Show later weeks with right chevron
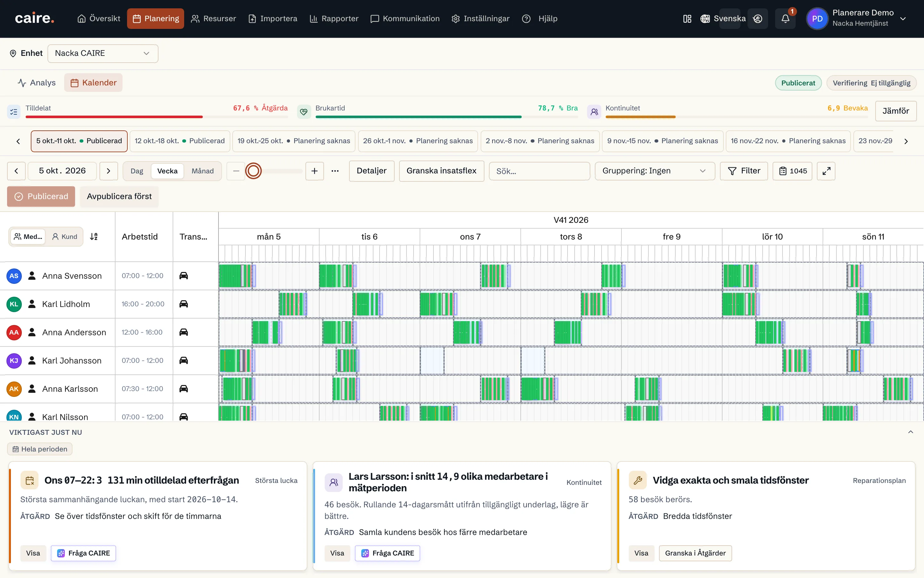 (906, 141)
